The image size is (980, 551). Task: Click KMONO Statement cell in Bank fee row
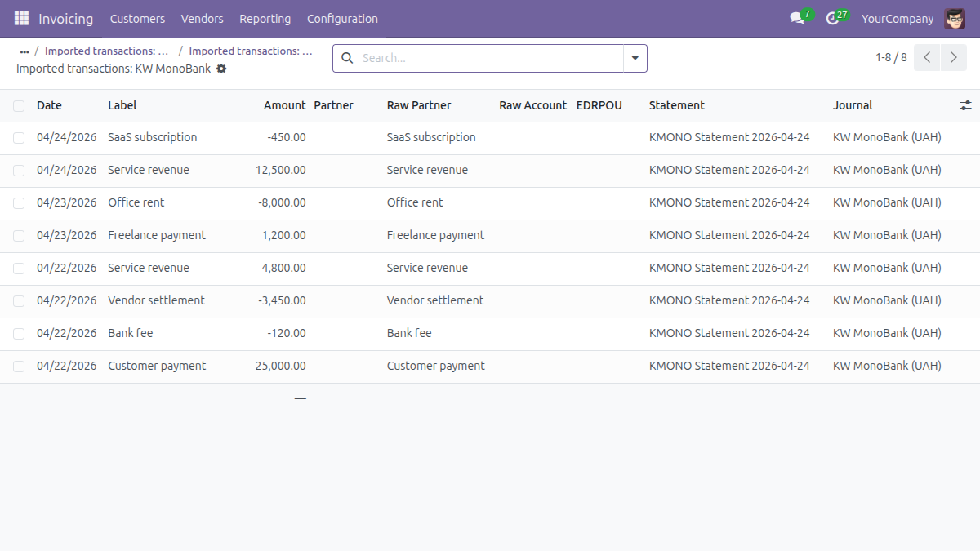click(729, 333)
